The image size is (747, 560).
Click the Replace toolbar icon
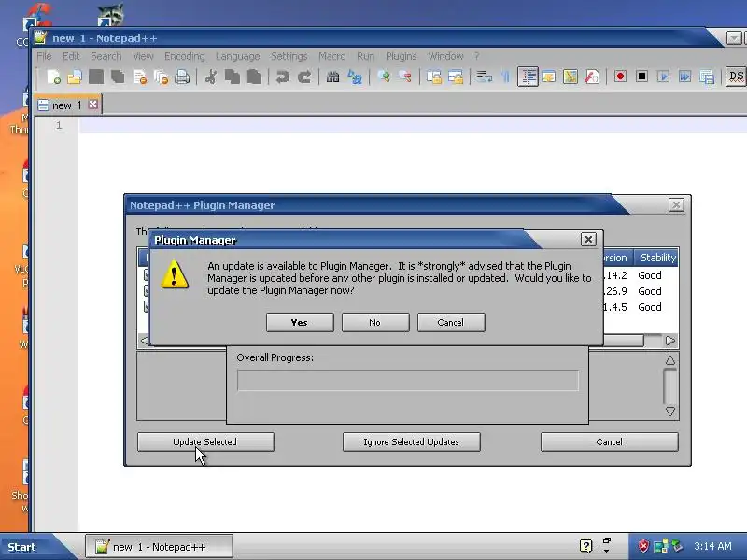tap(355, 77)
